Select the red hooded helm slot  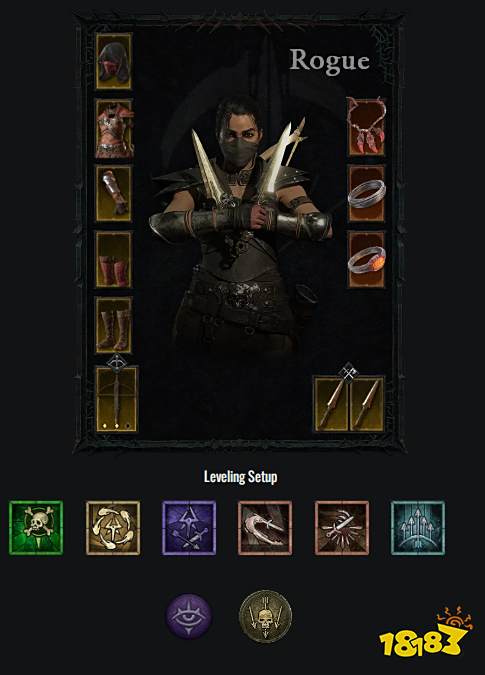point(114,61)
